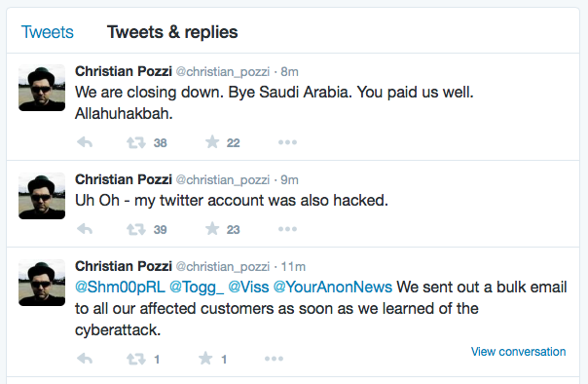Retweet the bulk email cyberattack tweet
This screenshot has height=384, width=588.
tap(135, 359)
